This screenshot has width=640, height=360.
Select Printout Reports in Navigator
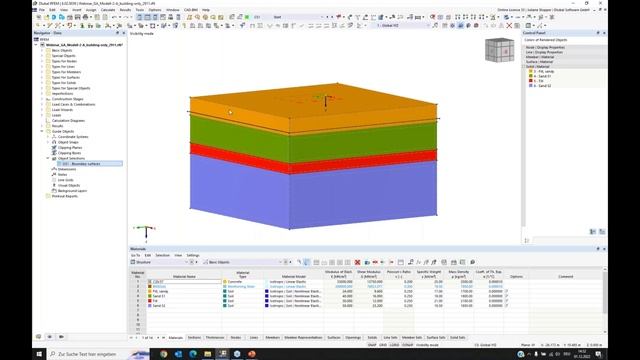64,196
